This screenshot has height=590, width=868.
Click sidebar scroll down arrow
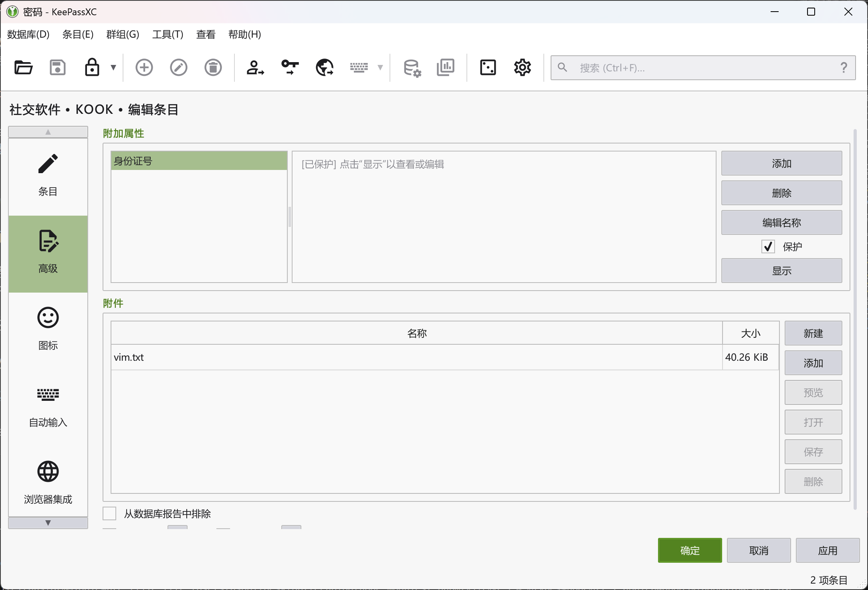[x=48, y=523]
